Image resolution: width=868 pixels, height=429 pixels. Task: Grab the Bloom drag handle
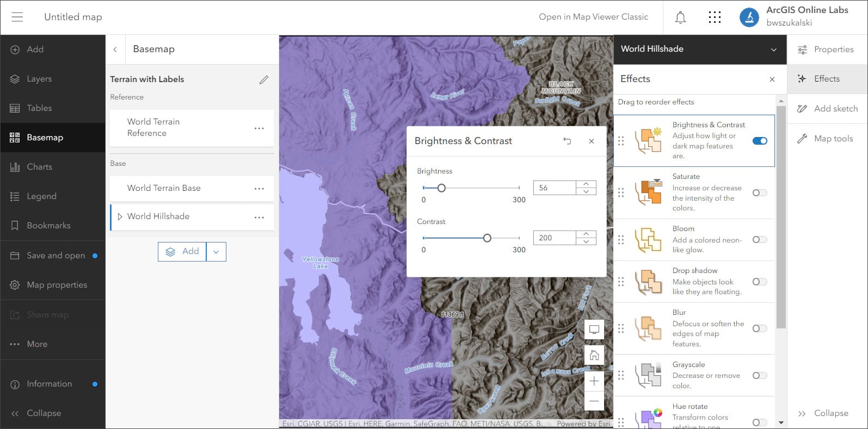[621, 240]
